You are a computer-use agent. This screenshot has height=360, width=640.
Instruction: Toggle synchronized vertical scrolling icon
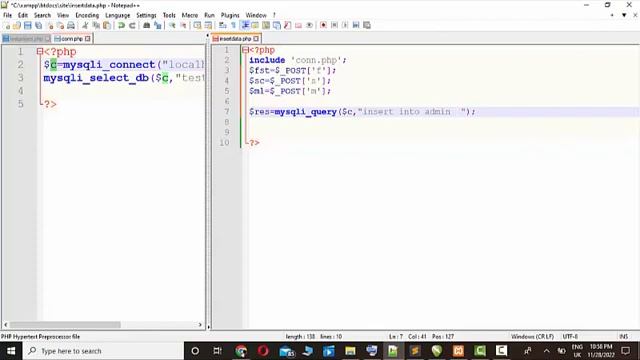point(198,26)
